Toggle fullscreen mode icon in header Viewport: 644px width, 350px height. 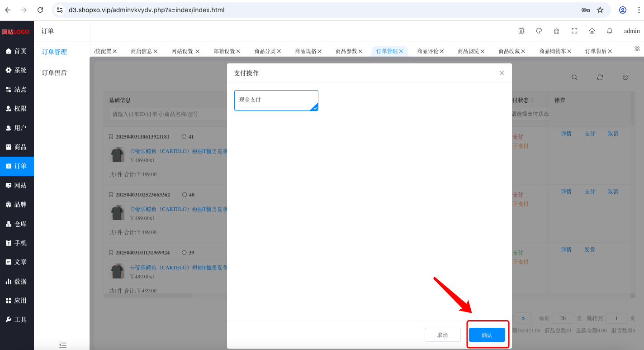574,31
